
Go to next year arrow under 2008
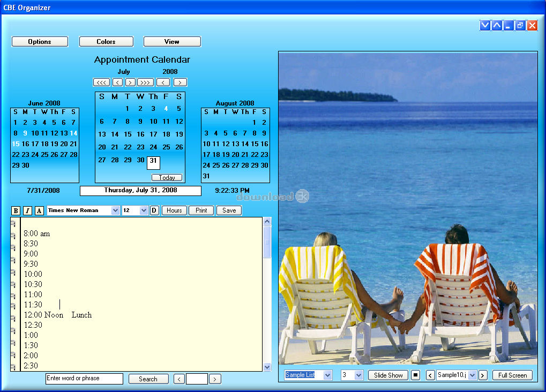pyautogui.click(x=180, y=82)
